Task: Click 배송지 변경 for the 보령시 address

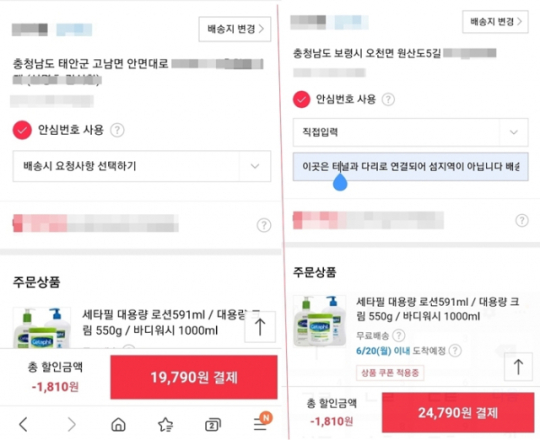Action: click(495, 22)
